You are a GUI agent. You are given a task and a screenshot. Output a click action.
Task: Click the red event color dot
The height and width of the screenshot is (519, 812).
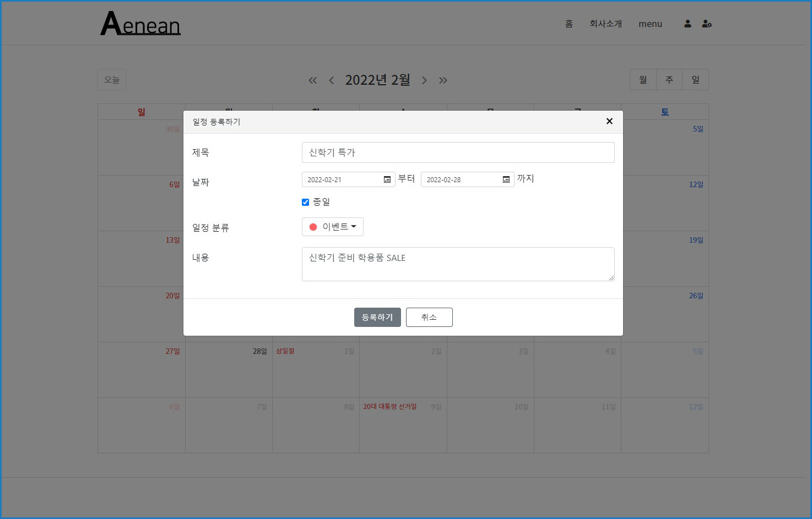pos(313,227)
